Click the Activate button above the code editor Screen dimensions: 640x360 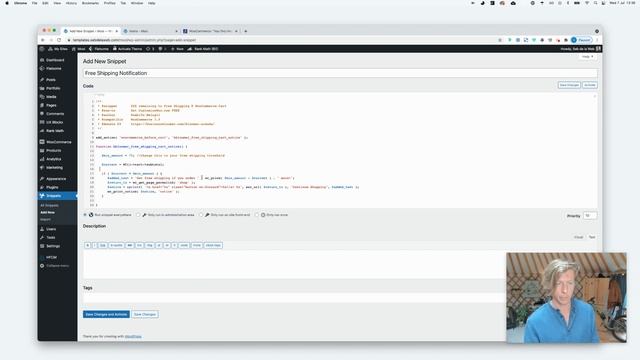click(590, 85)
